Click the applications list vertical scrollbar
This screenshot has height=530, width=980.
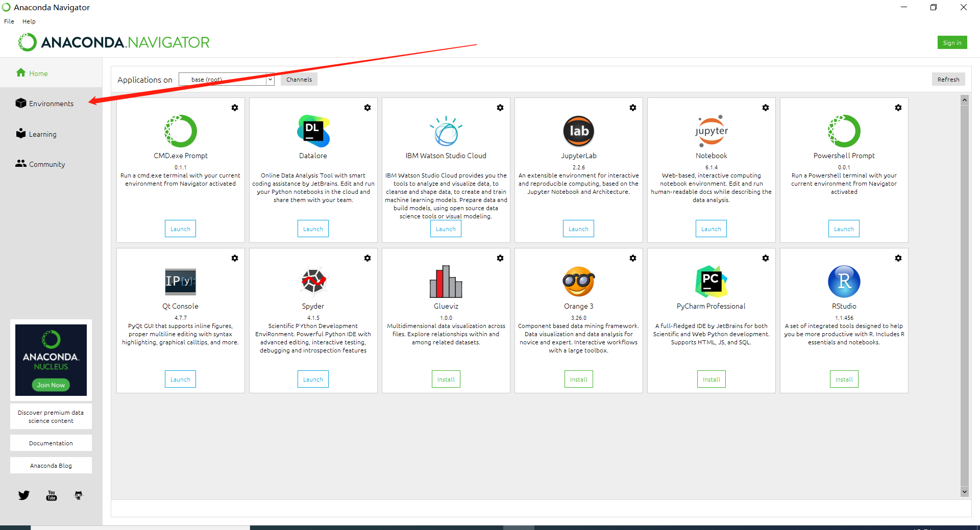[x=965, y=296]
